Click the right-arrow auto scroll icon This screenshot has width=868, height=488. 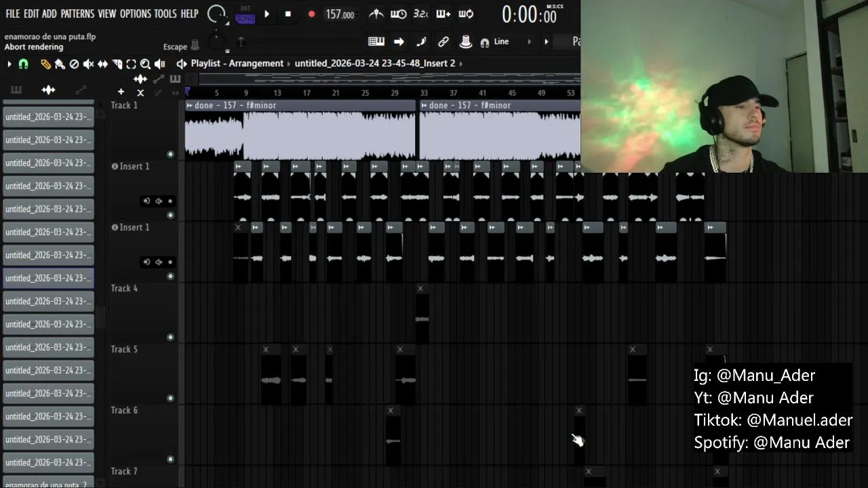click(399, 41)
